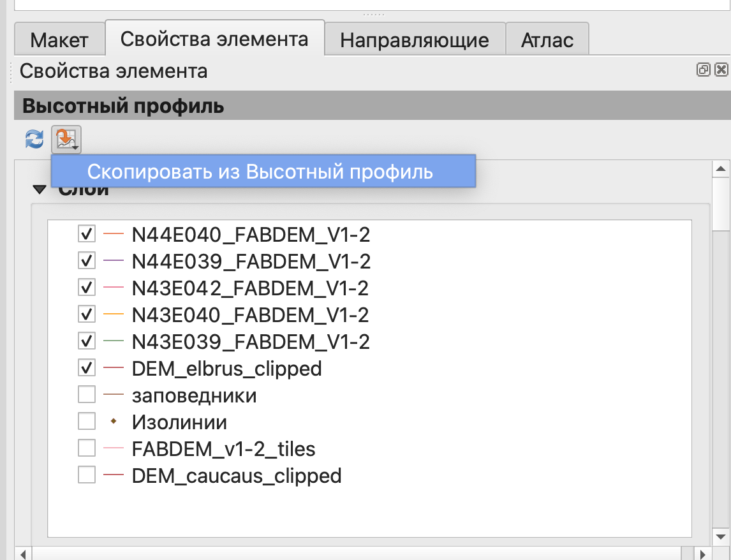The width and height of the screenshot is (731, 560).
Task: Collapse the Слои section triangle
Action: pyautogui.click(x=40, y=189)
